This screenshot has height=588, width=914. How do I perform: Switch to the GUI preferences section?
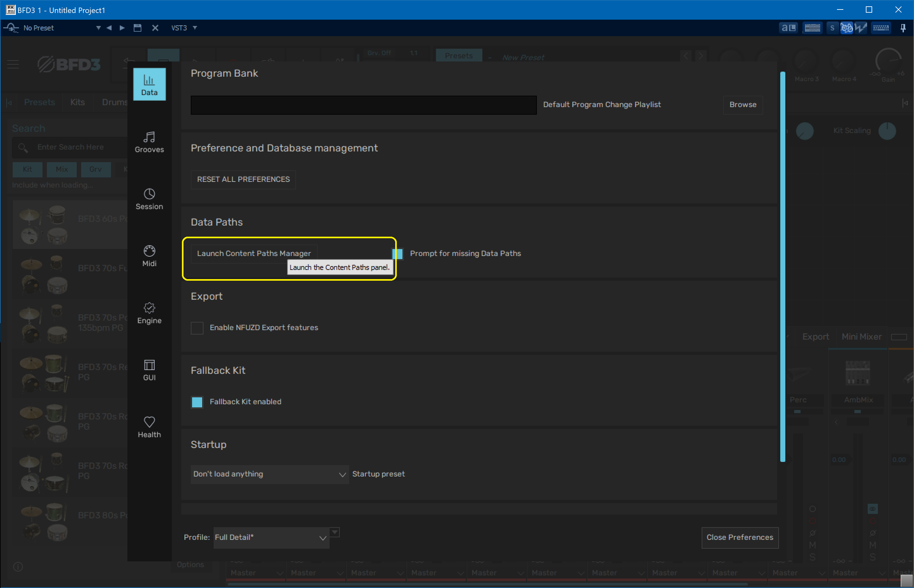tap(149, 370)
